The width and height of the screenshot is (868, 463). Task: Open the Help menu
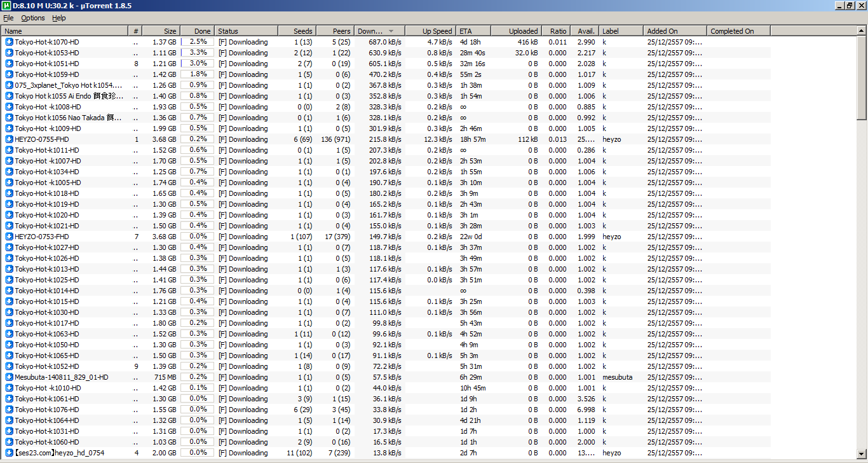pyautogui.click(x=59, y=18)
